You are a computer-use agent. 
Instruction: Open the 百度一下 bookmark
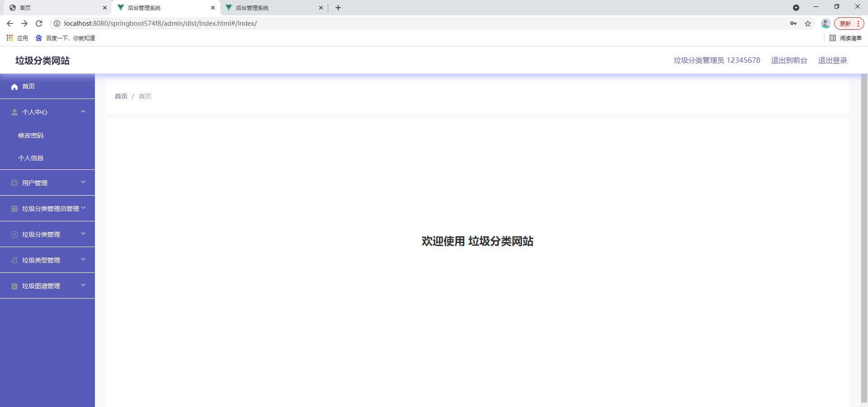point(66,38)
